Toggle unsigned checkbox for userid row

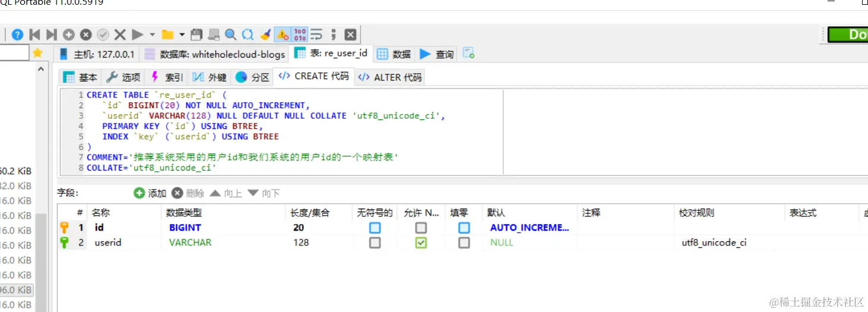tap(375, 242)
